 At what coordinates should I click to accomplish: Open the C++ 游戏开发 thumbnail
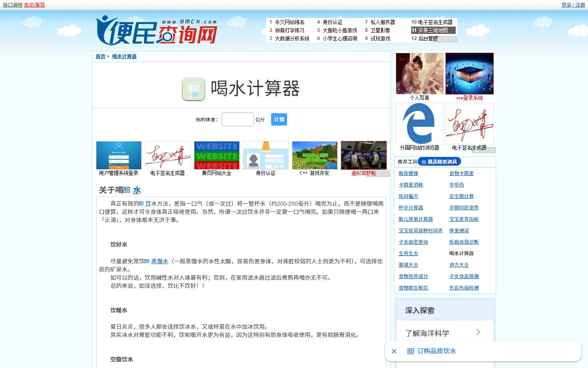[315, 155]
